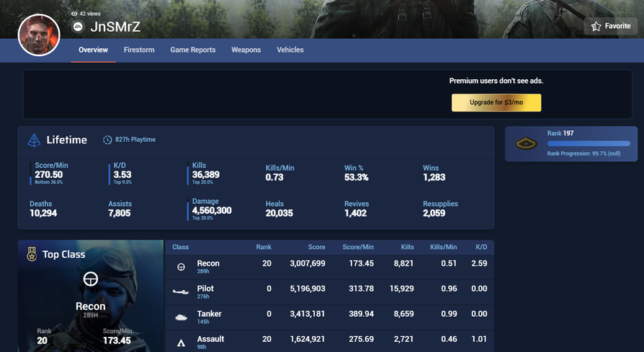Select the Tanker tank class icon
Viewport: 644px width, 352px height.
(181, 317)
